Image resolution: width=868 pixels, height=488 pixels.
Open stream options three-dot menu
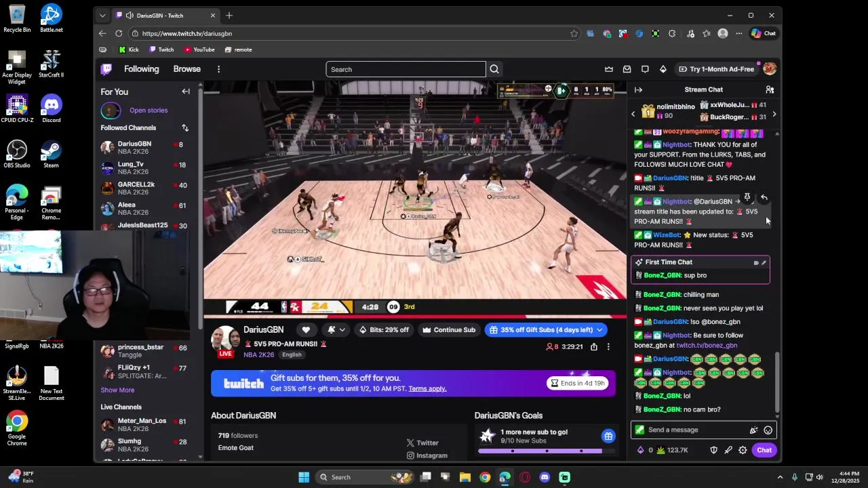click(608, 346)
